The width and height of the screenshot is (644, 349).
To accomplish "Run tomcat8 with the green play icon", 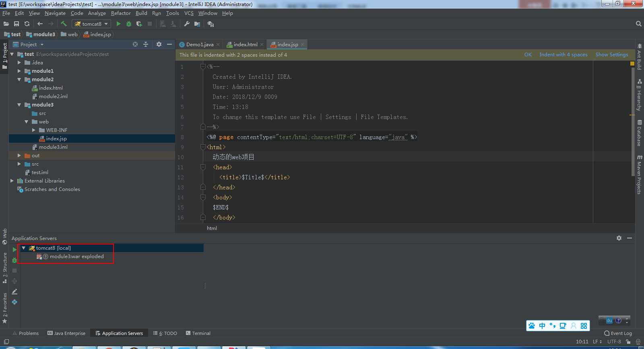I will 118,24.
